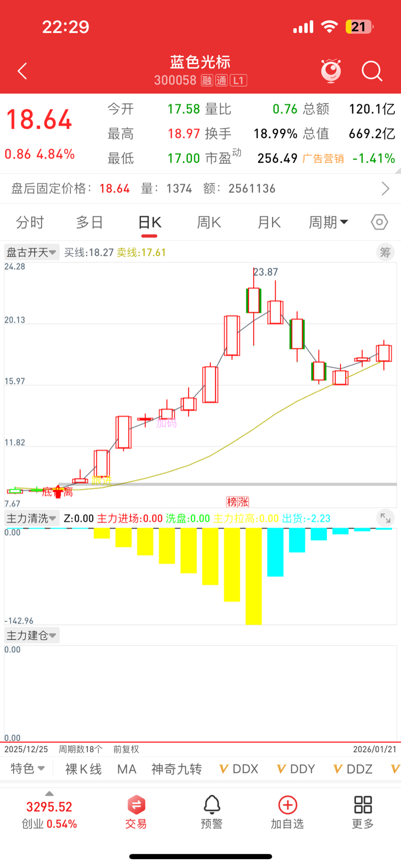The image size is (401, 868).
Task: Select 神奇九转 indicator
Action: click(x=176, y=769)
